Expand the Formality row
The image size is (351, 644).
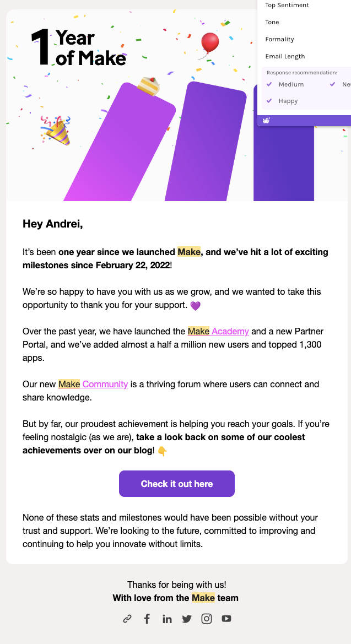(x=304, y=40)
